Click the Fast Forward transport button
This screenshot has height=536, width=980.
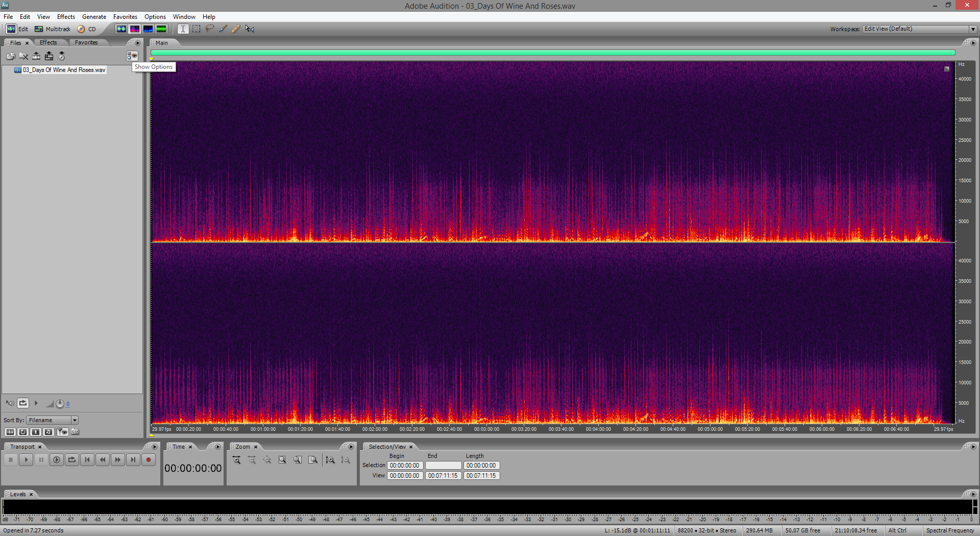click(118, 460)
